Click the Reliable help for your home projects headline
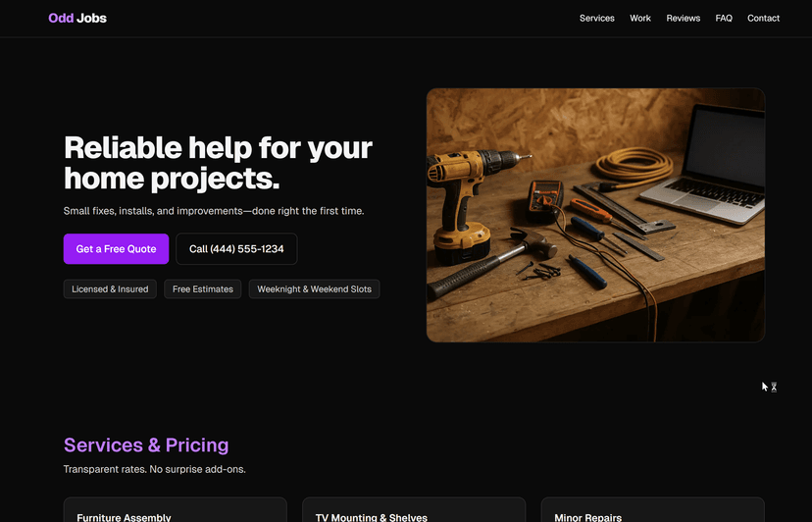This screenshot has width=812, height=522. pos(218,163)
